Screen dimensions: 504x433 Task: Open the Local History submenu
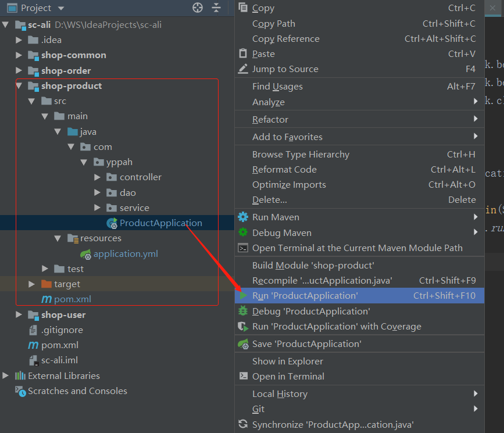(359, 394)
